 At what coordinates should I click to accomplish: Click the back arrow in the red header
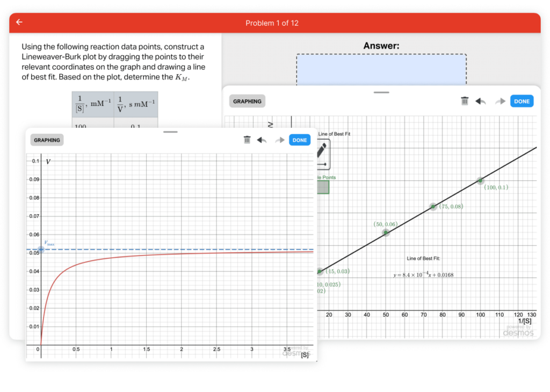click(19, 22)
